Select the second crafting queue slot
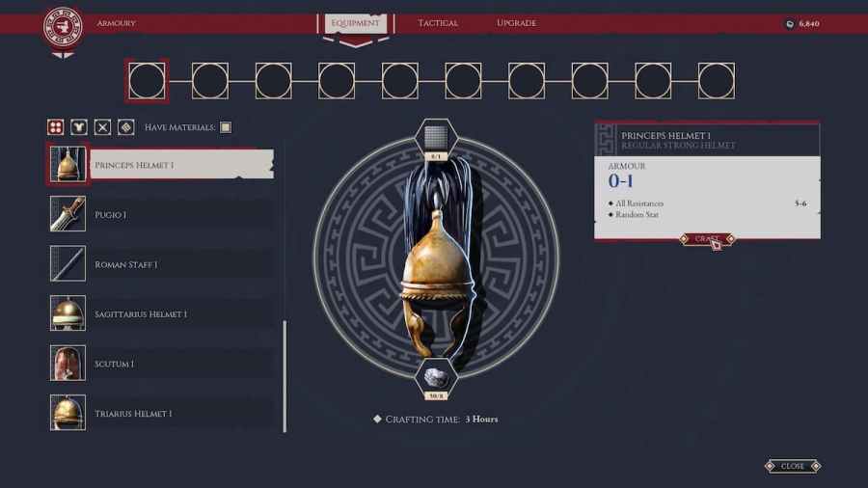 pos(210,81)
